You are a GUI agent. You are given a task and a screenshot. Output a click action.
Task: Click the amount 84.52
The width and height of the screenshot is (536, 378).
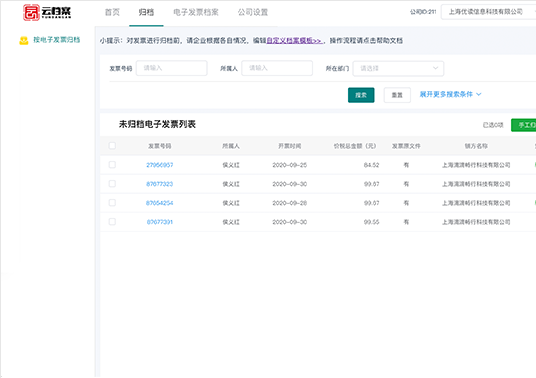(371, 165)
